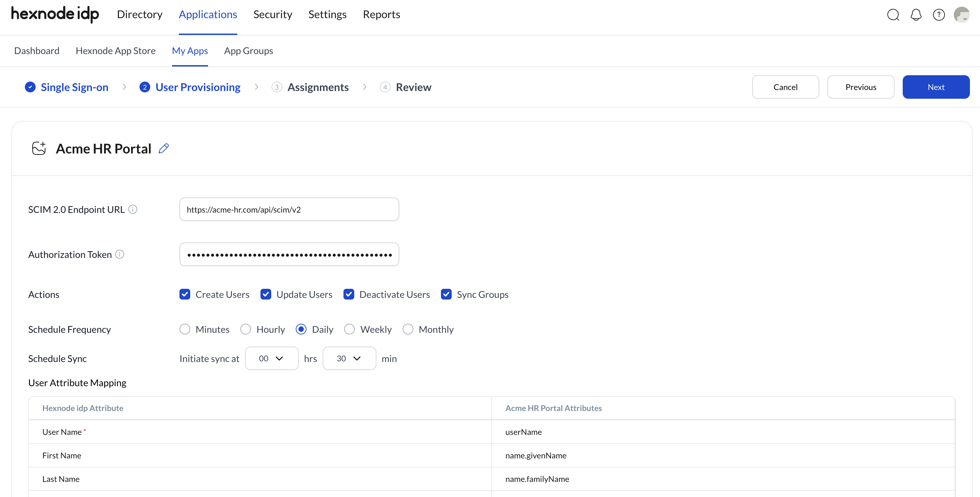Click the Acme HR Portal title

point(104,148)
